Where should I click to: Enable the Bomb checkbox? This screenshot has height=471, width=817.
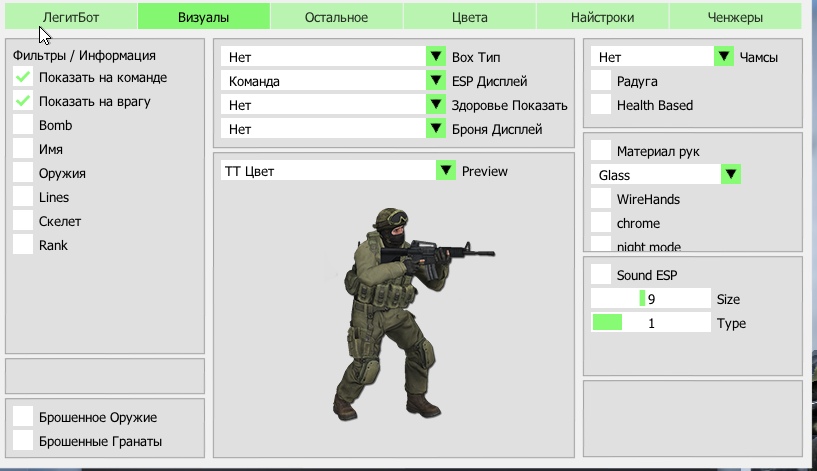(23, 125)
